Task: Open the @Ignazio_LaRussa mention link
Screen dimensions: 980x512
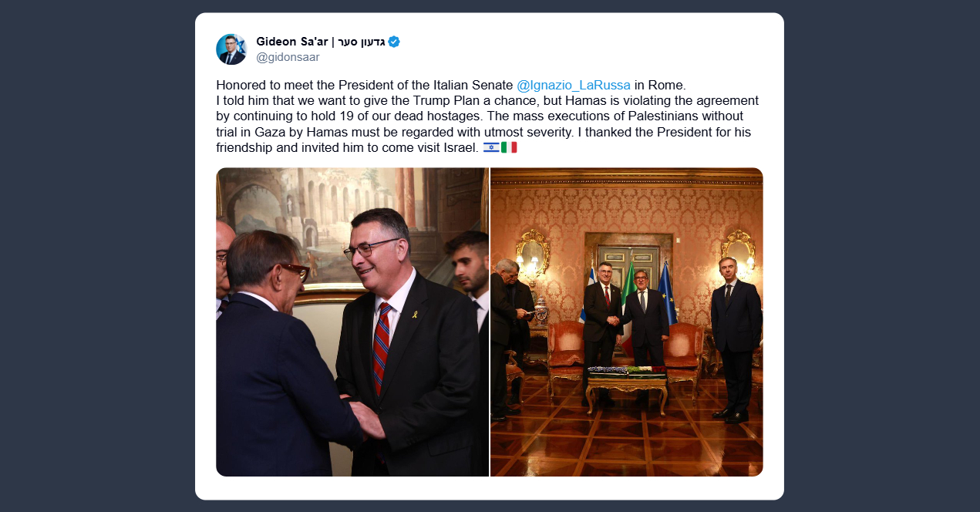Action: 574,85
